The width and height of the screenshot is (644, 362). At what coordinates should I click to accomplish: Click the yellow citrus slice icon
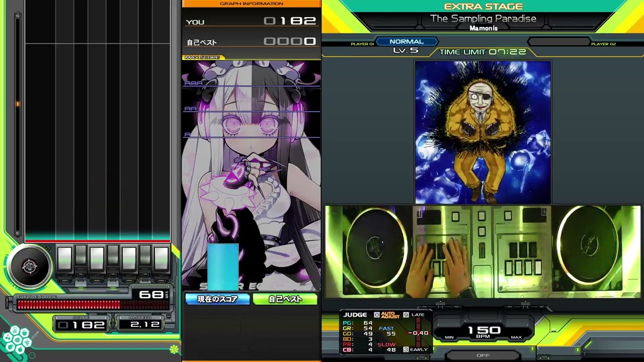tap(174, 349)
